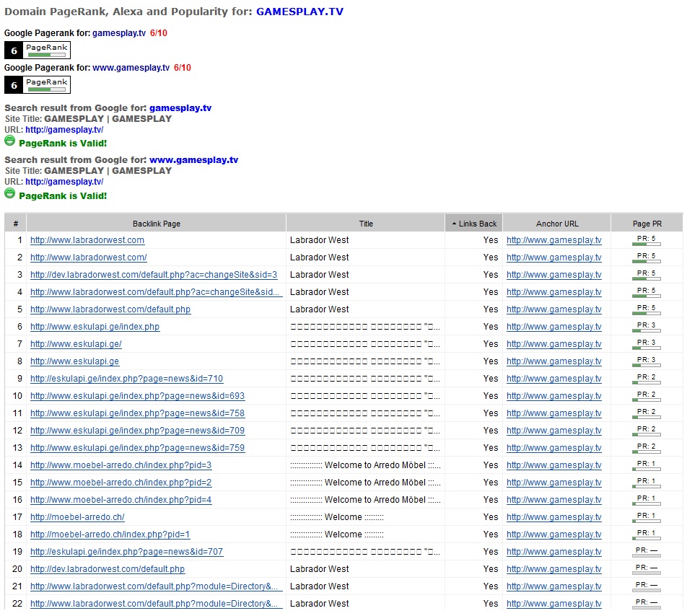Click the first 'Site Title: GAMESPLAY | GAMESPLAY' line
Image resolution: width=687 pixels, height=616 pixels.
click(x=88, y=118)
